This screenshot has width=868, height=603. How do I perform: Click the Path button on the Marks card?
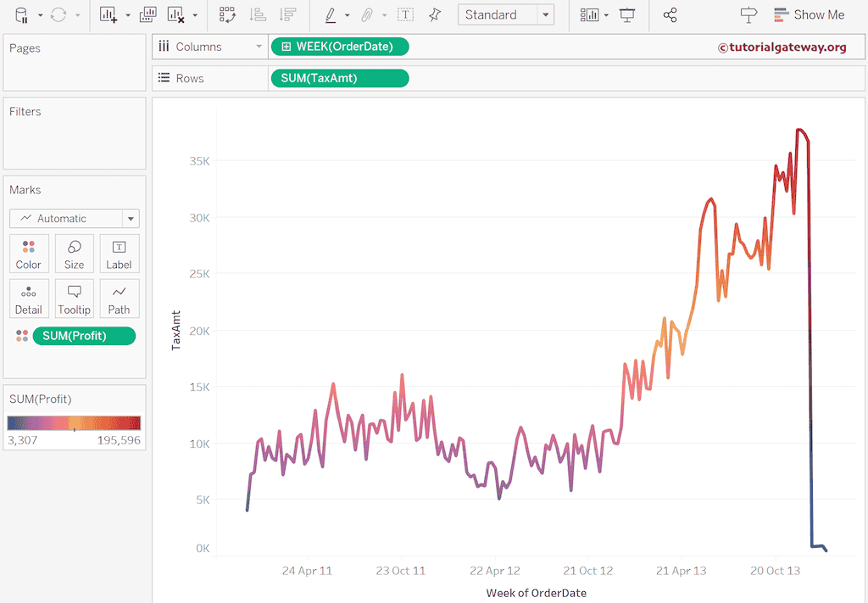pyautogui.click(x=119, y=299)
